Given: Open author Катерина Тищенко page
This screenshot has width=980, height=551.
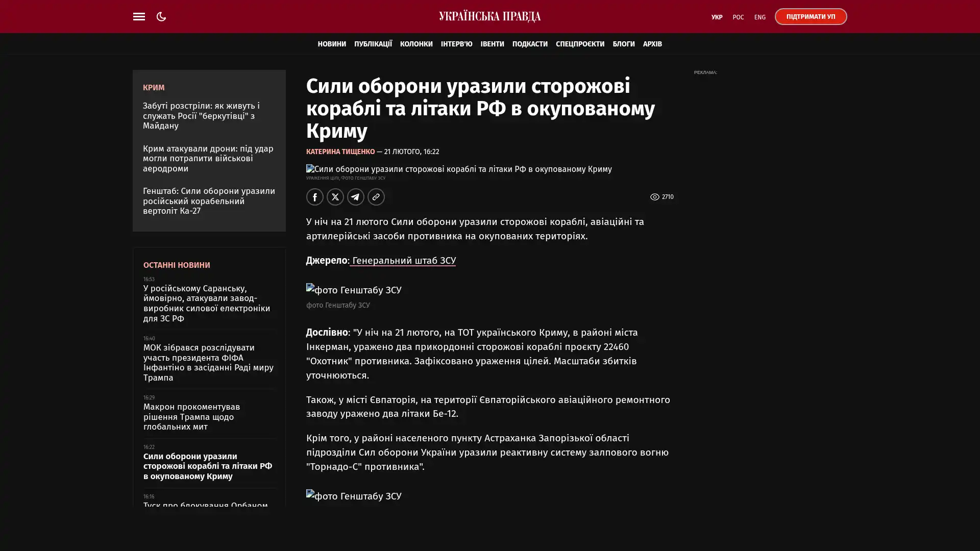Looking at the screenshot, I should (340, 152).
